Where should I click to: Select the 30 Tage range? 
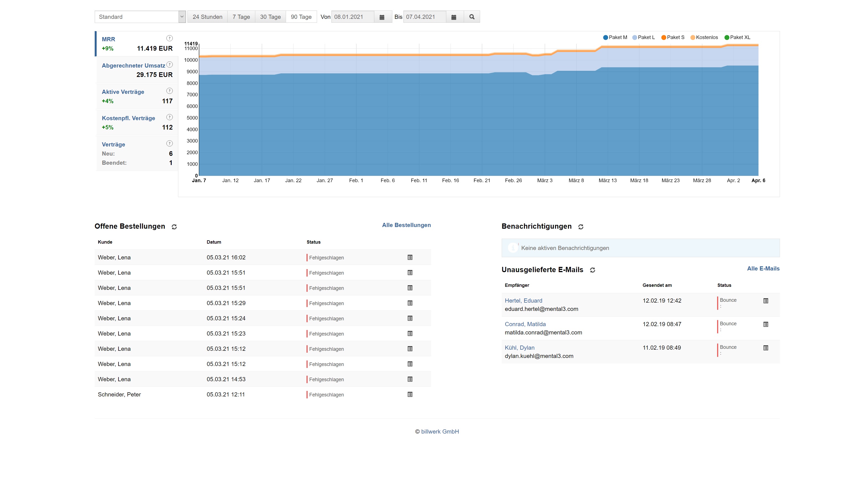(x=270, y=17)
